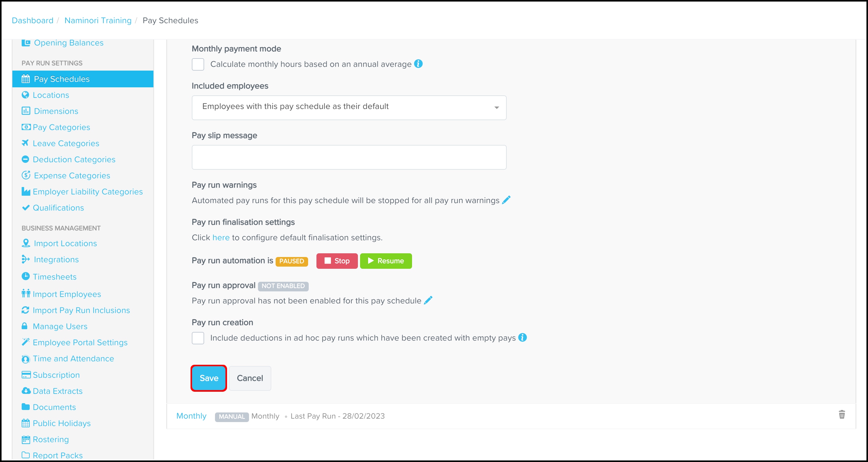Click the Locations globe icon in sidebar
This screenshot has height=462, width=868.
(x=25, y=95)
